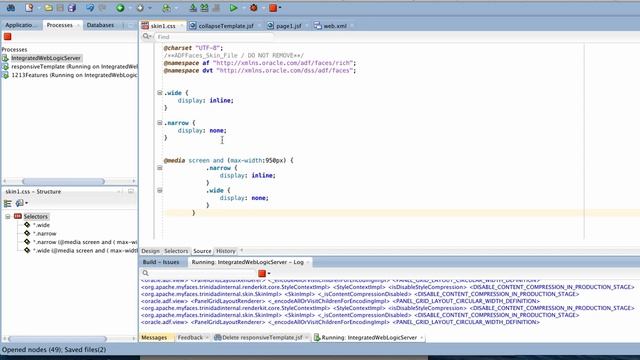640x360 pixels.
Task: Click the list view icon in Structure panel
Action: point(8,203)
